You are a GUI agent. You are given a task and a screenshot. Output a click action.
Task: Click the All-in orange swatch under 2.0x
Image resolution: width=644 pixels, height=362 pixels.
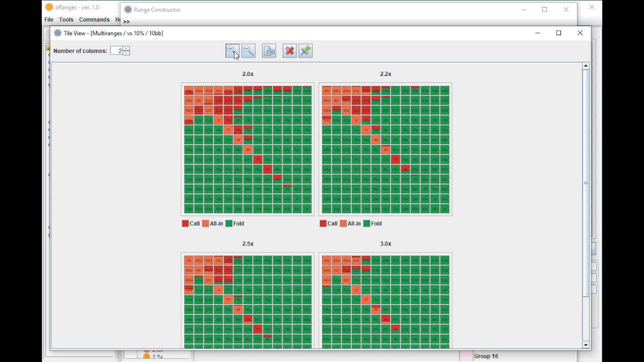205,224
